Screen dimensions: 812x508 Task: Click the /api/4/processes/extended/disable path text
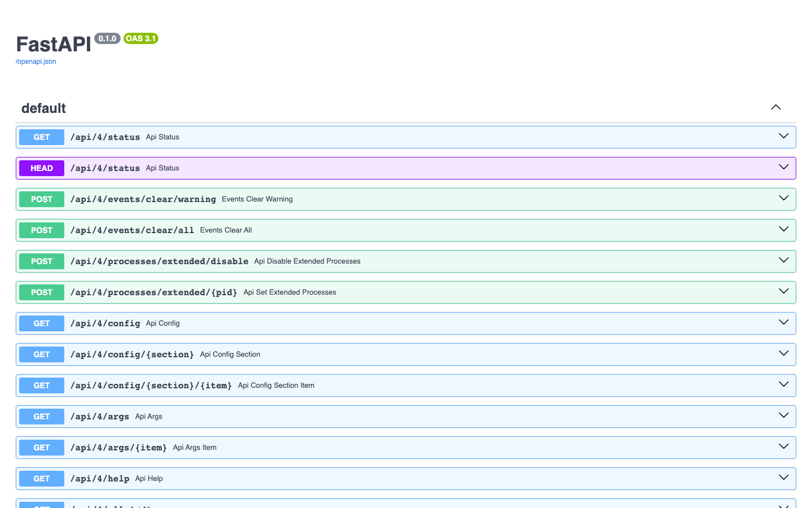(160, 261)
